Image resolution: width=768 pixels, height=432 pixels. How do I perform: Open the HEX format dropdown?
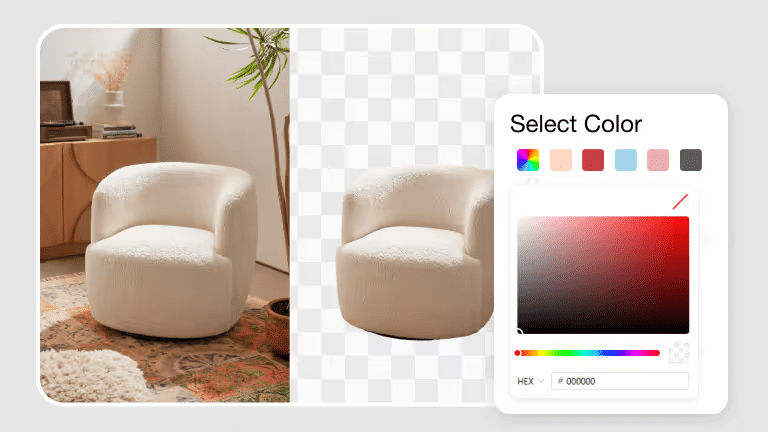tap(530, 381)
